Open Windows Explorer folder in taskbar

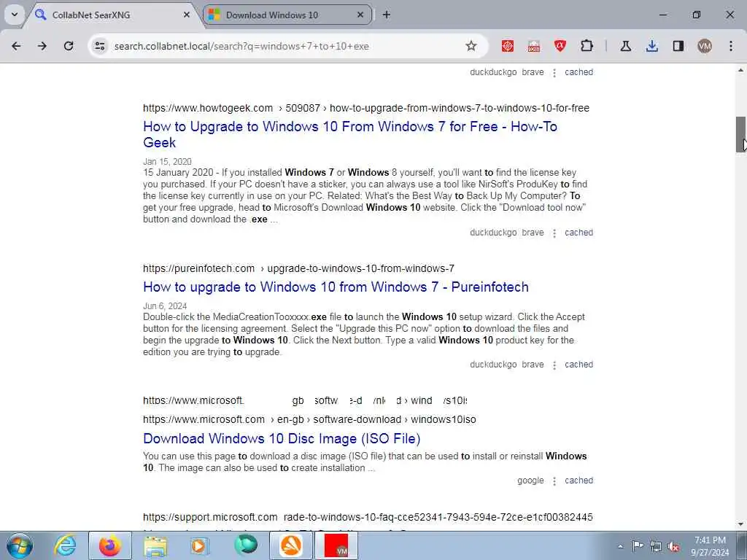[x=155, y=545]
